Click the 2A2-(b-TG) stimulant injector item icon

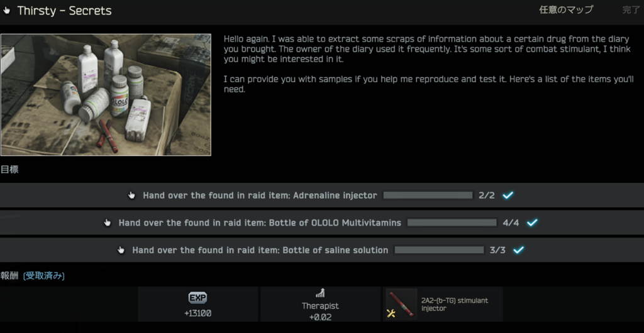pos(401,304)
